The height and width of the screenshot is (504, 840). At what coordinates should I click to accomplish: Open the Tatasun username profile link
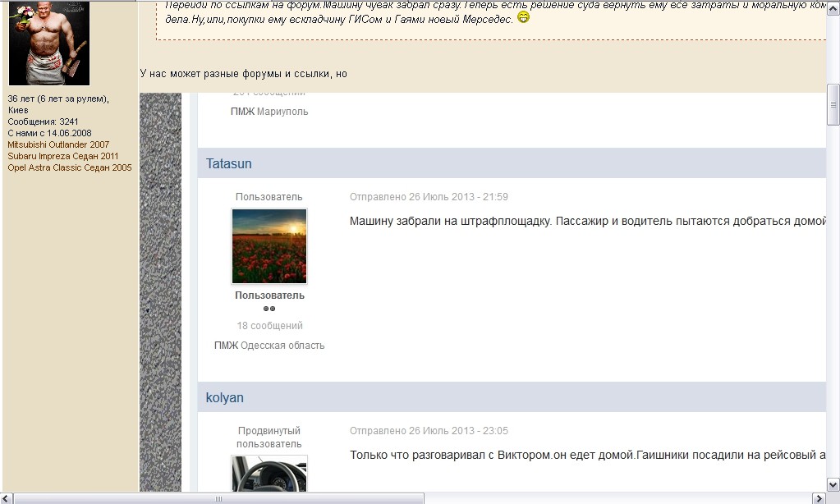click(229, 163)
